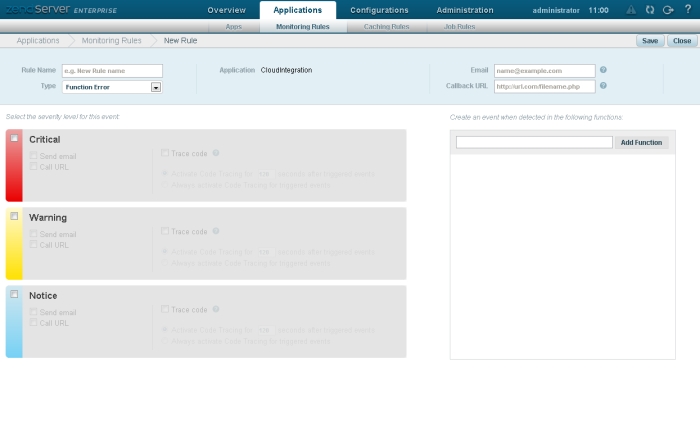Click help icon next to Critical Trace code
700x441 pixels.
(216, 153)
